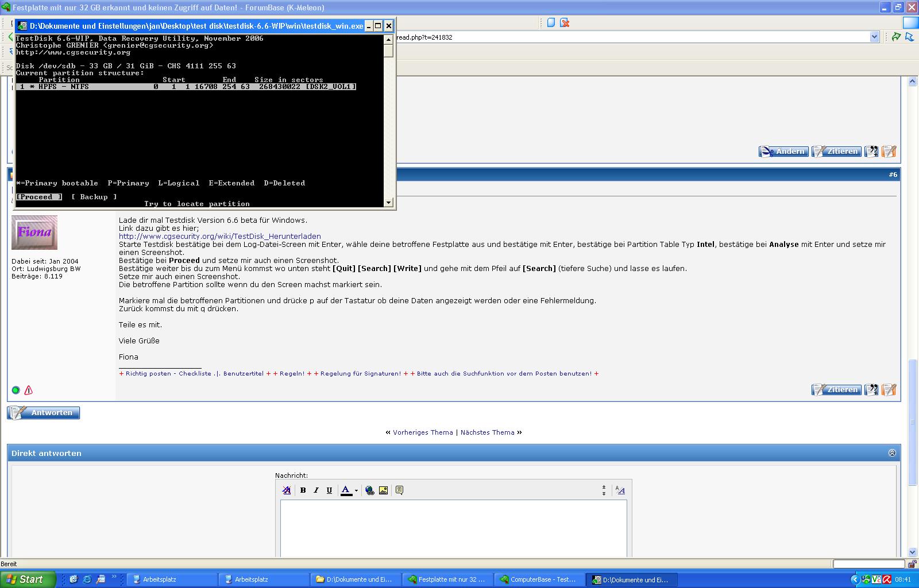Click the green Go arrow beside URL bar
Screen dimensions: 919x588
point(896,37)
